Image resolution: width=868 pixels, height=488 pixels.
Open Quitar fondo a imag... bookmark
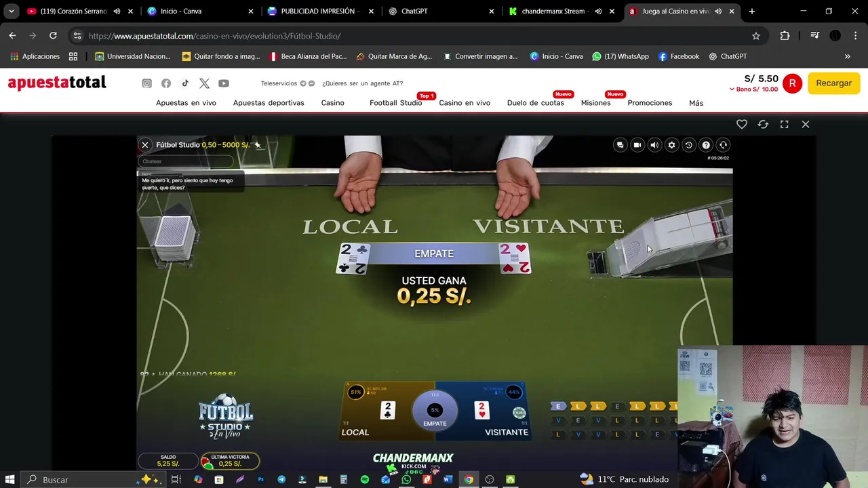tap(221, 56)
